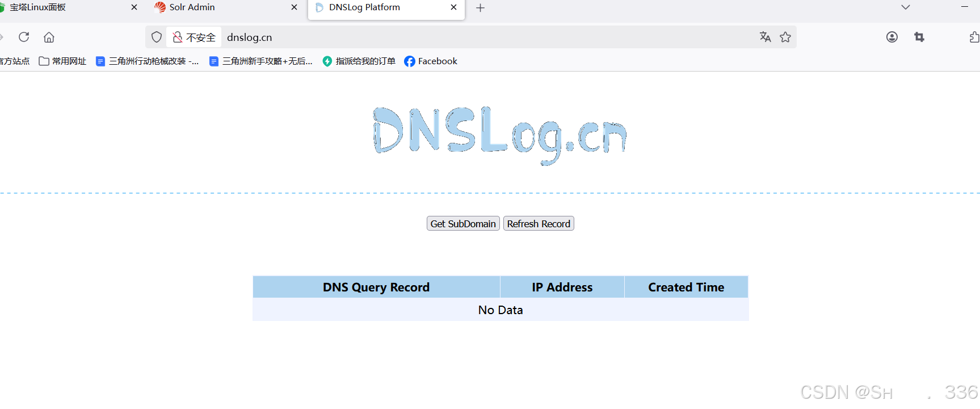
Task: Expand the list-all-tabs chevron
Action: (x=906, y=7)
